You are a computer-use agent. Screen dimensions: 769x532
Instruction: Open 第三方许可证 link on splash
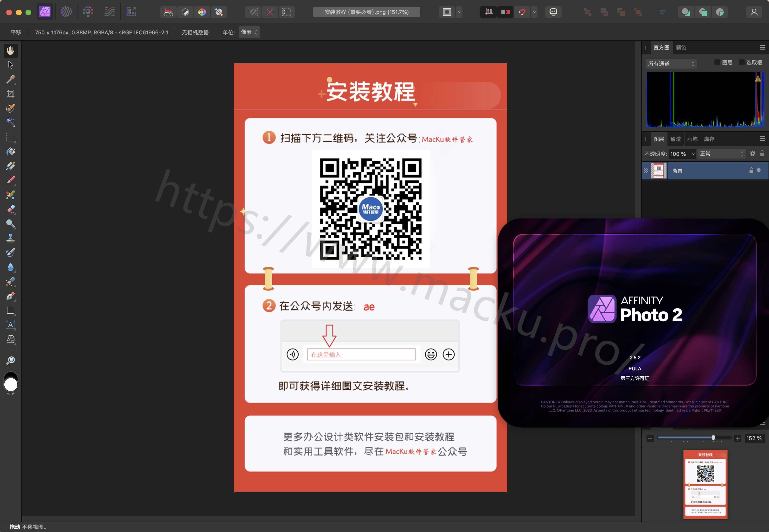coord(635,378)
